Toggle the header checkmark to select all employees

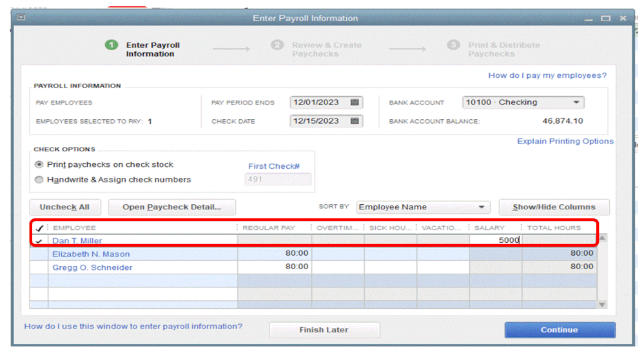39,228
